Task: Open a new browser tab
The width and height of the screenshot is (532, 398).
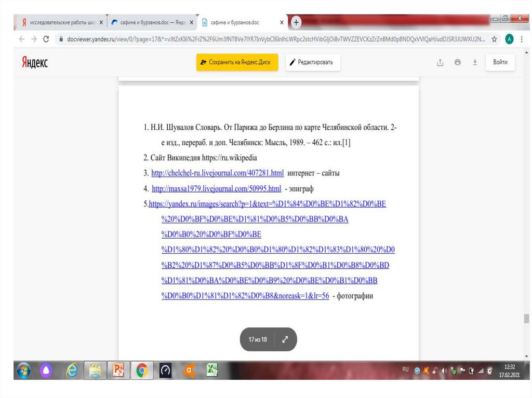Action: tap(296, 22)
